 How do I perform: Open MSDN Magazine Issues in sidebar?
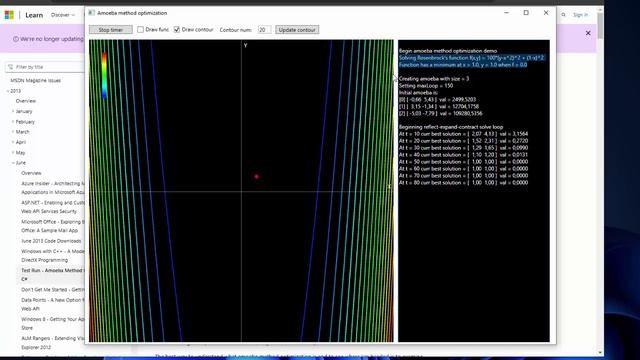coord(36,80)
